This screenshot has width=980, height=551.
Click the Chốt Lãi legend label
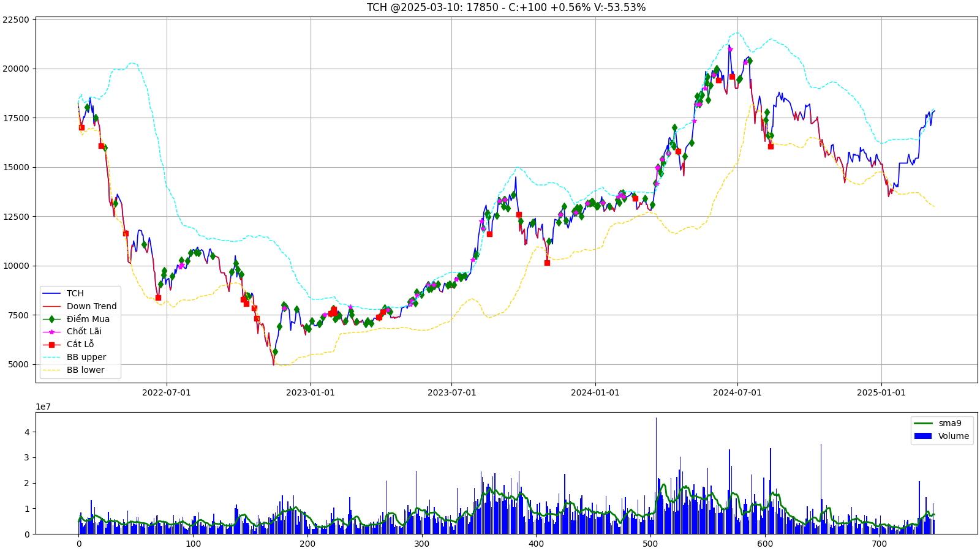(84, 331)
